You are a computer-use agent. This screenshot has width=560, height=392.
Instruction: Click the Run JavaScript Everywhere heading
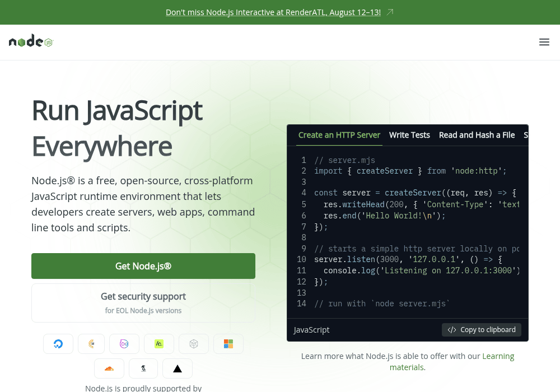tap(117, 128)
